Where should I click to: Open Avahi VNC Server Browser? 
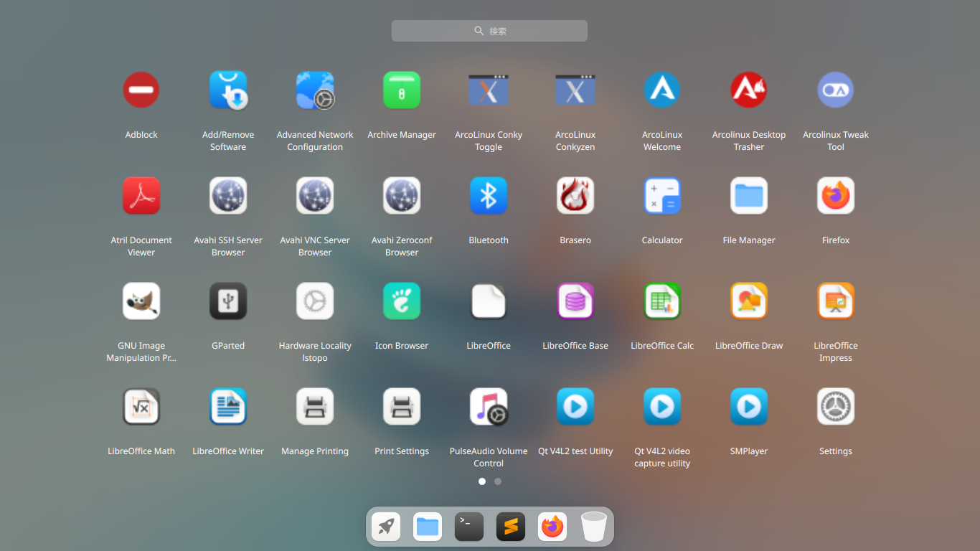point(315,195)
